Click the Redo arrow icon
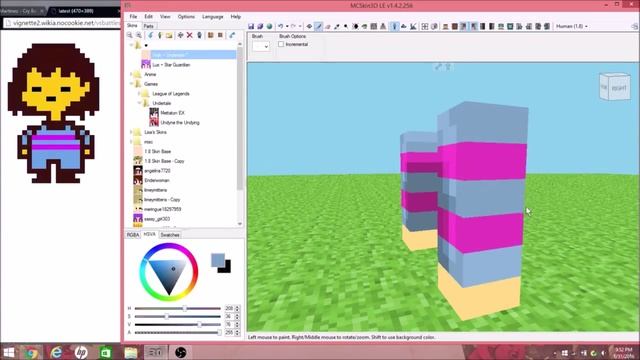 (293, 26)
